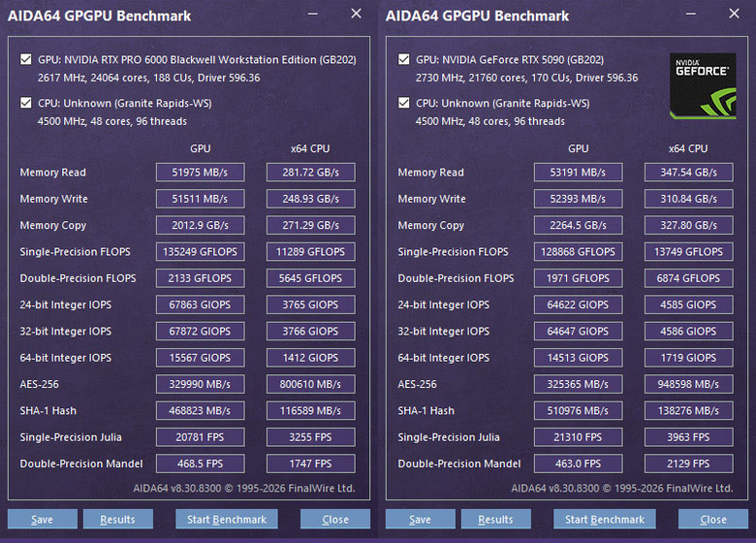Click RTX PRO 6000 Blackwell GPU name label

click(x=197, y=60)
